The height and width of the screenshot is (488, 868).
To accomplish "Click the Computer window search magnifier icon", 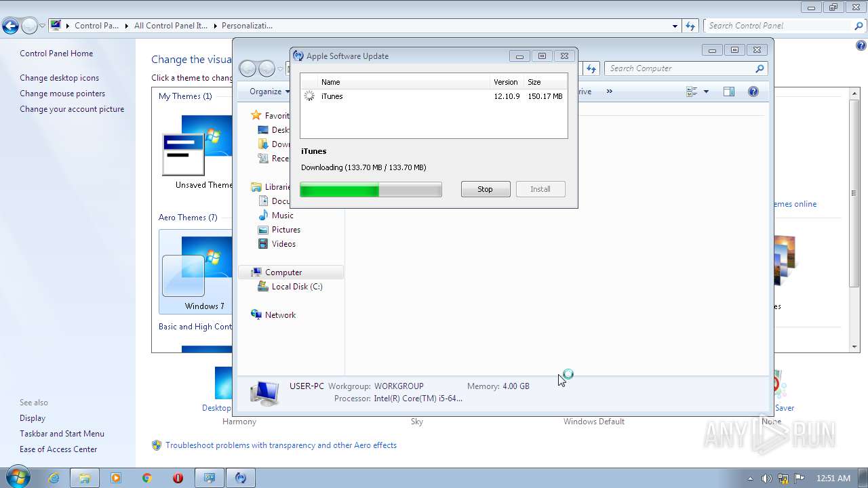I will pos(759,68).
